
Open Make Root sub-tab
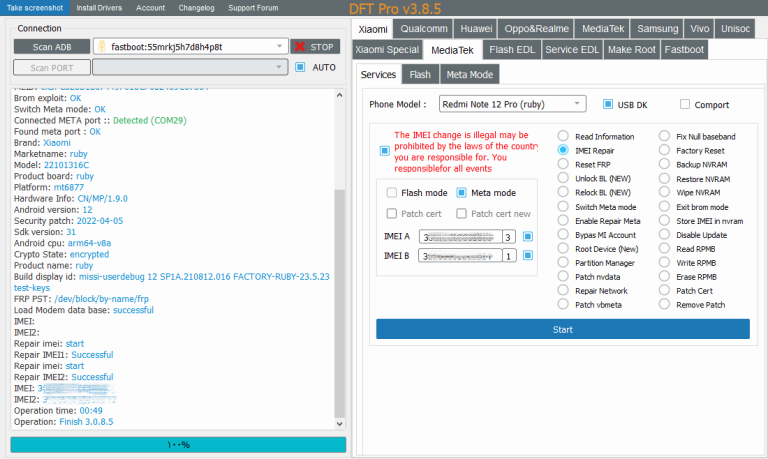point(632,49)
